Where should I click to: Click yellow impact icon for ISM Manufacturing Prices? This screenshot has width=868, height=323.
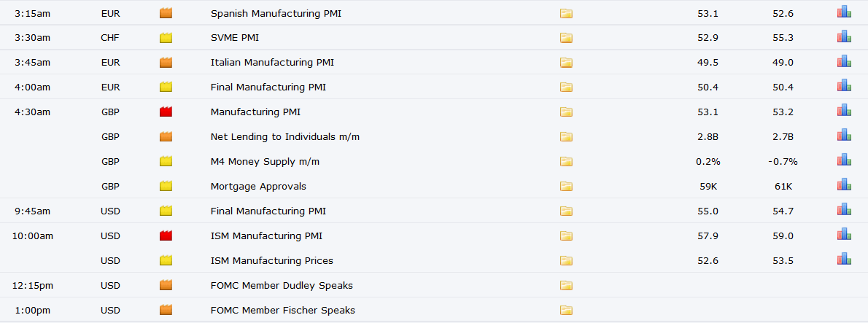point(166,260)
